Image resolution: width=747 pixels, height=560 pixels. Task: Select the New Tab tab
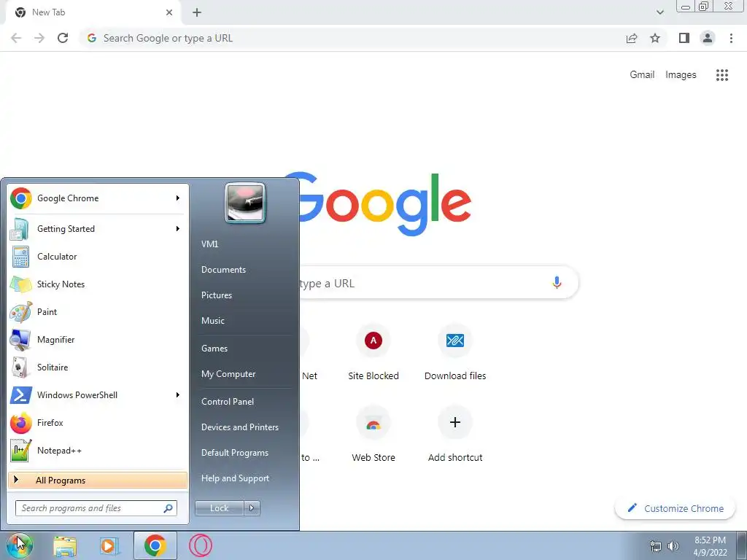(x=93, y=13)
